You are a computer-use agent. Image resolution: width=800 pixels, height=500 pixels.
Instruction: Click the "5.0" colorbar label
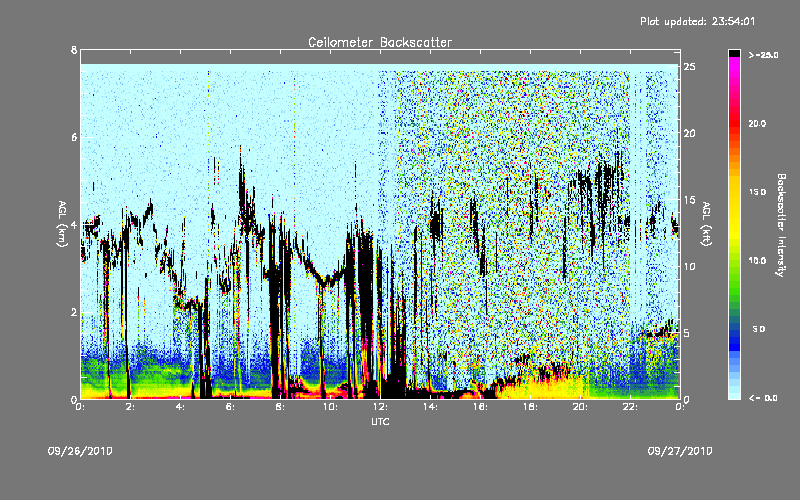[x=759, y=330]
